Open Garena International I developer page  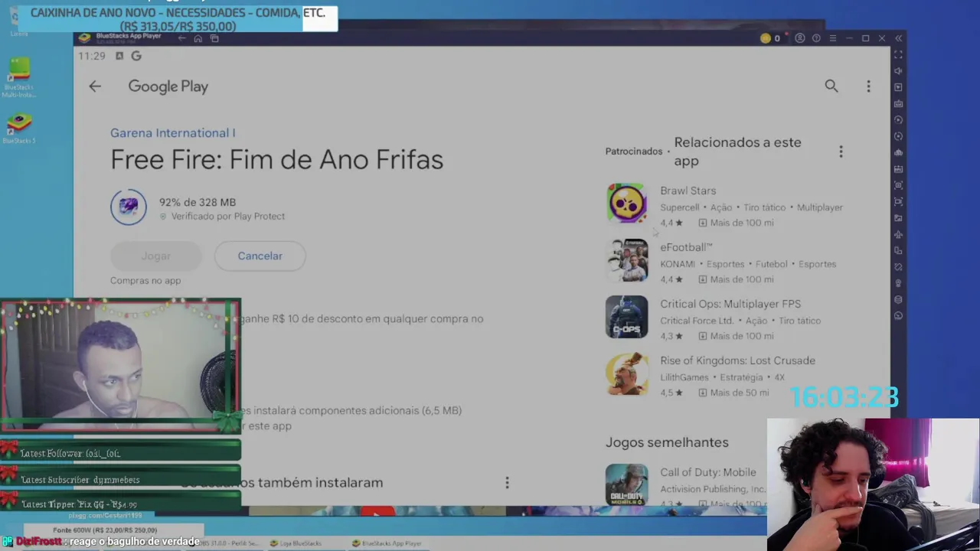pos(173,132)
